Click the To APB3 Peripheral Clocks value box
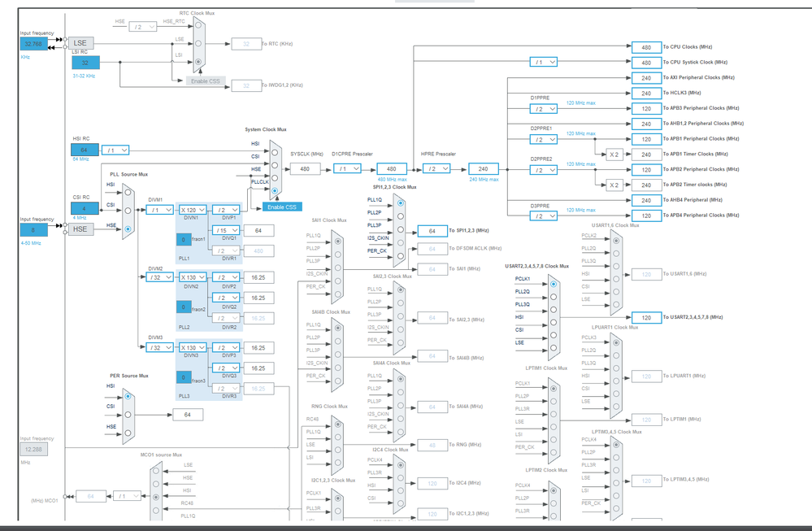This screenshot has width=812, height=531. pos(646,109)
